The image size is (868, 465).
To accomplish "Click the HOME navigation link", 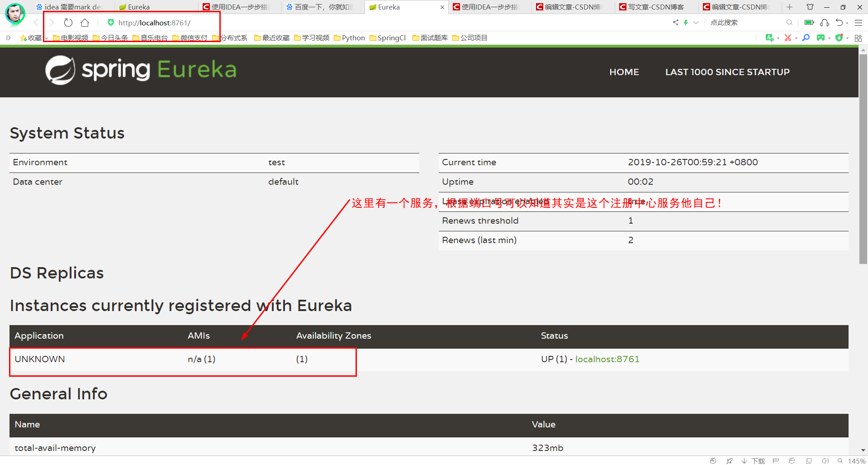I will pyautogui.click(x=624, y=72).
